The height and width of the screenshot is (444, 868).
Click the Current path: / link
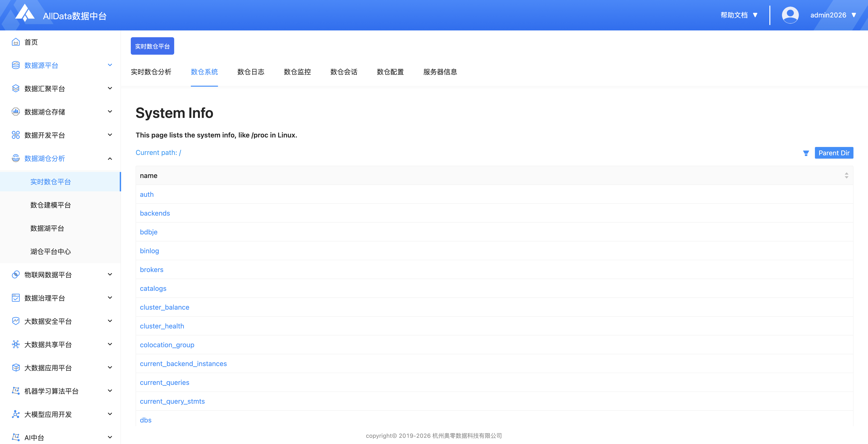pyautogui.click(x=158, y=153)
